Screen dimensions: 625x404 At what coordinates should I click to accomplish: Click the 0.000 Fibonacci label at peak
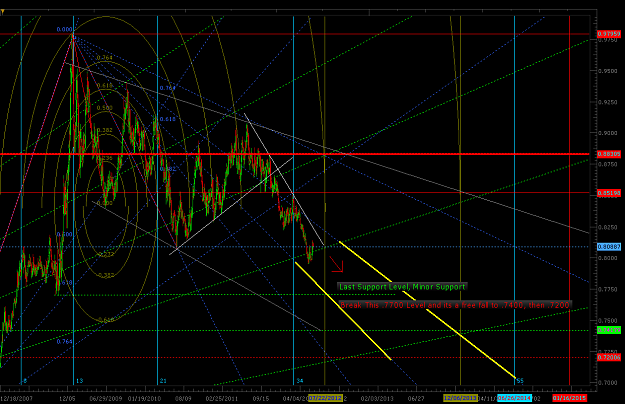pyautogui.click(x=64, y=29)
